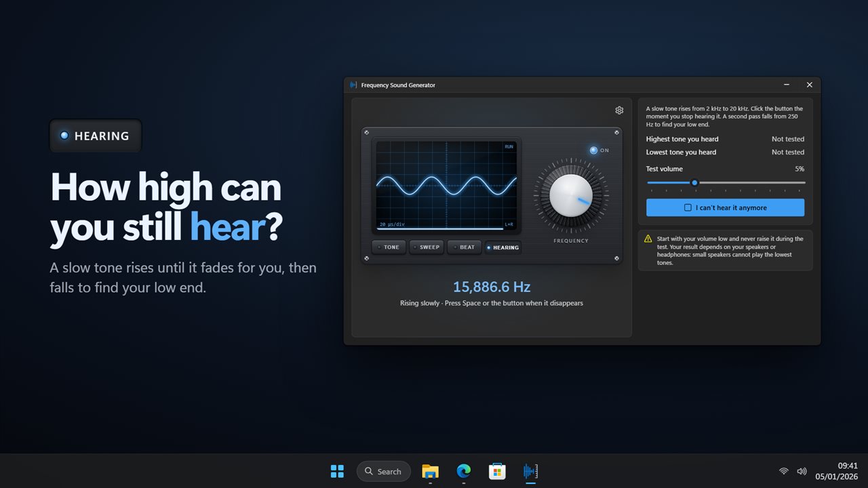Click the "How high can you still hear?" headline
This screenshot has width=868, height=488.
[166, 207]
